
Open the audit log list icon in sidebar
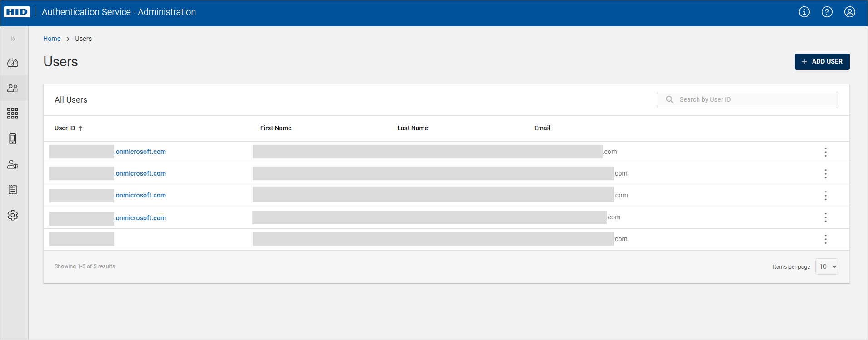pos(13,190)
